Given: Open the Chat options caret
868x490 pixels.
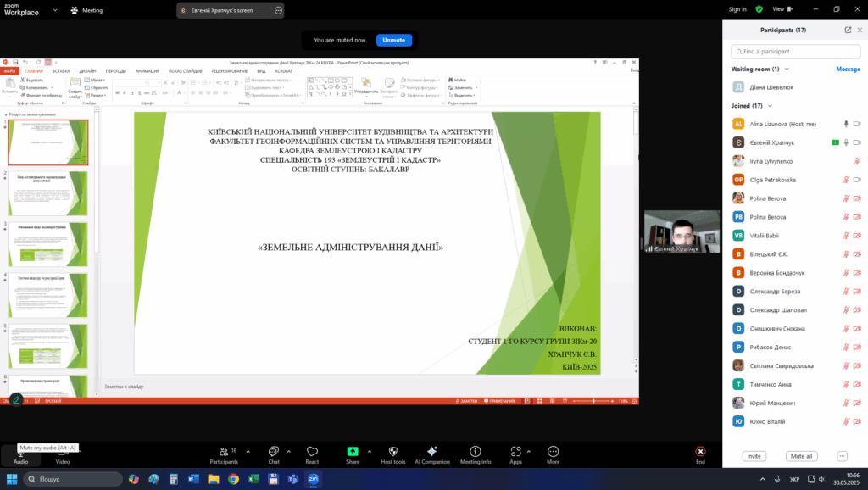Looking at the screenshot, I should click(288, 452).
